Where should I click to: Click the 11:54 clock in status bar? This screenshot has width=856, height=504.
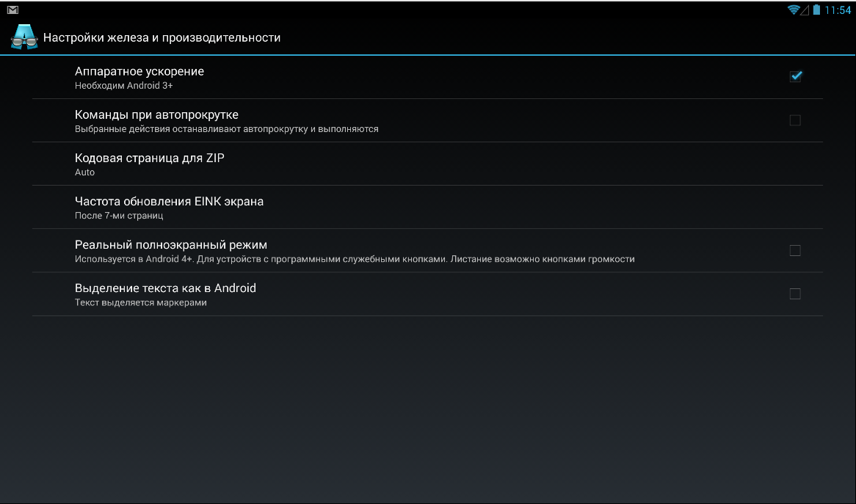[x=838, y=10]
